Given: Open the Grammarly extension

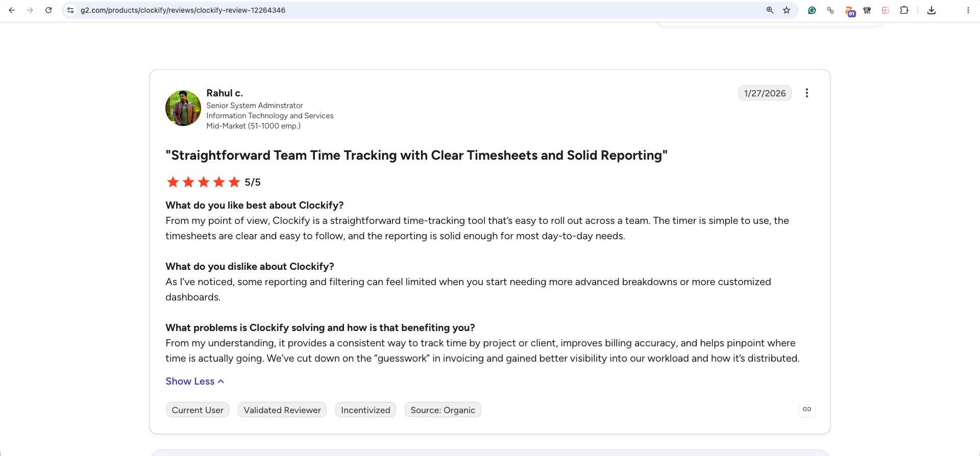Looking at the screenshot, I should (812, 10).
